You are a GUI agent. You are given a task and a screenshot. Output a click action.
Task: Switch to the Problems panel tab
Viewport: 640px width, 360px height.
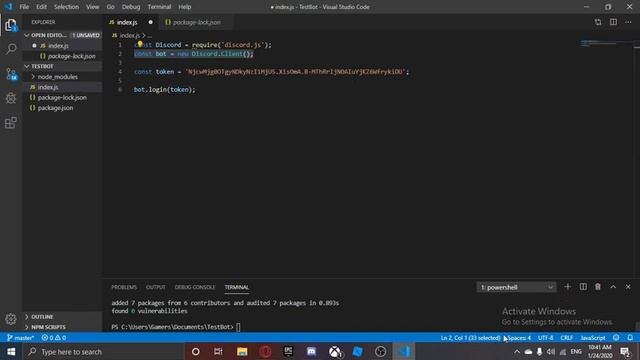click(x=124, y=287)
